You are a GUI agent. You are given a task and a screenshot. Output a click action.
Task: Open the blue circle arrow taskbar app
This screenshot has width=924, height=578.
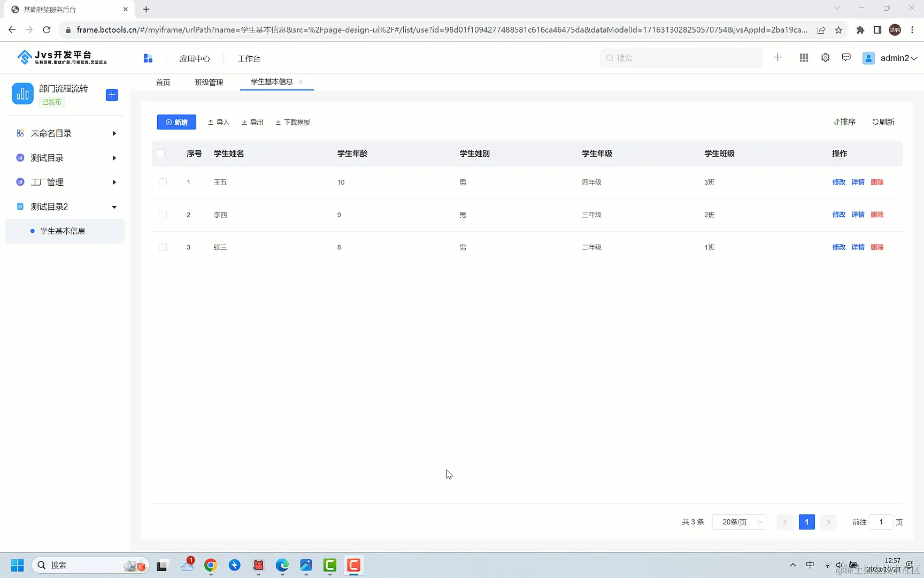click(235, 565)
